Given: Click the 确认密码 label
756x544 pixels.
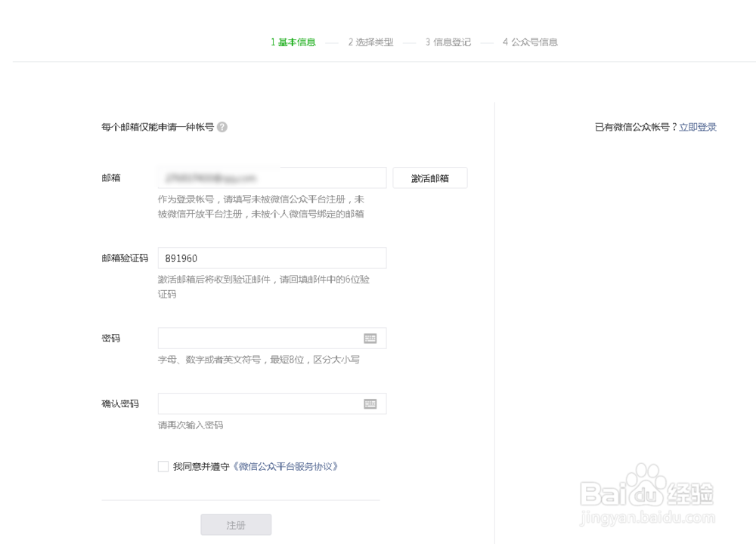Looking at the screenshot, I should pyautogui.click(x=120, y=403).
